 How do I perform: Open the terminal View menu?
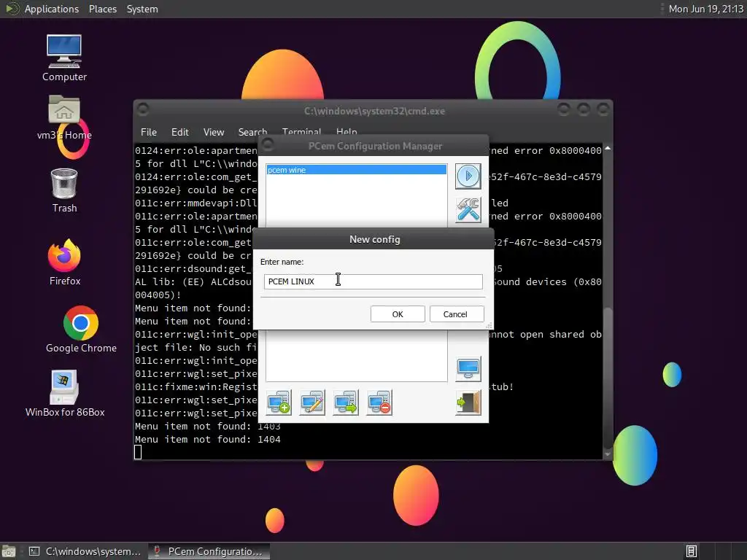[x=214, y=132]
